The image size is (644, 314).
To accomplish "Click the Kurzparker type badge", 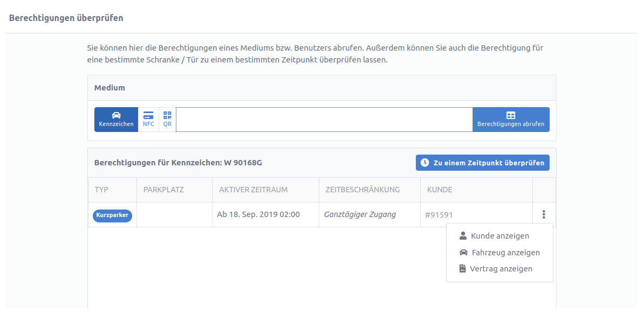I will click(112, 215).
